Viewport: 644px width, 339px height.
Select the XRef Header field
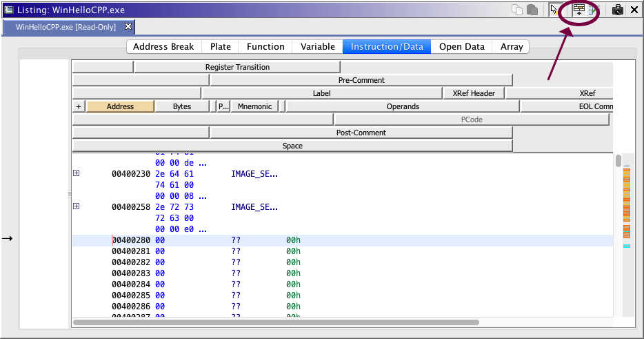pyautogui.click(x=474, y=93)
